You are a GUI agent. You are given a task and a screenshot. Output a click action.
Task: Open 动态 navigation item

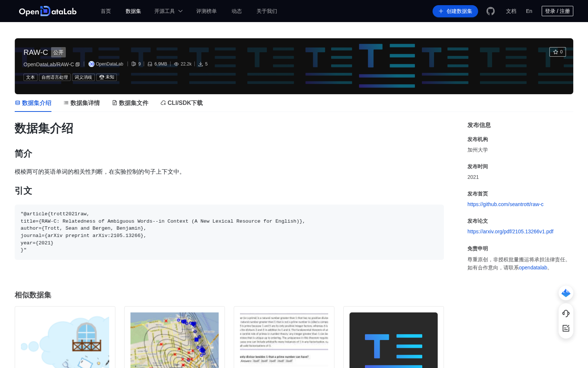tap(237, 11)
